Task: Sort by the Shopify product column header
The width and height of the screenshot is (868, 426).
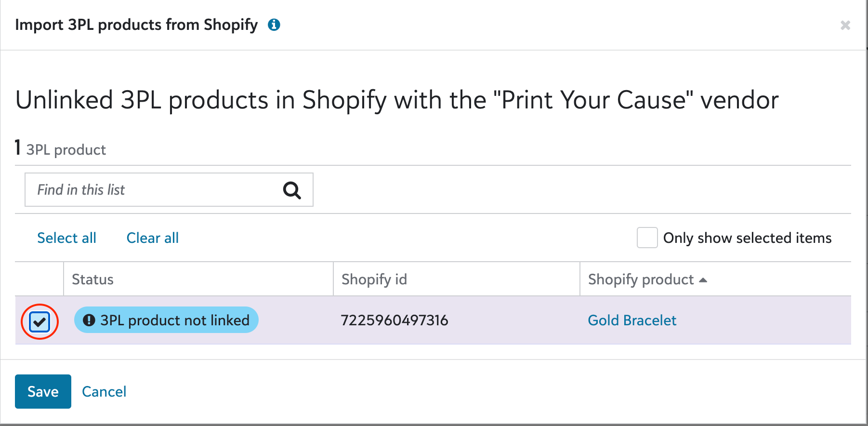Action: pos(641,280)
